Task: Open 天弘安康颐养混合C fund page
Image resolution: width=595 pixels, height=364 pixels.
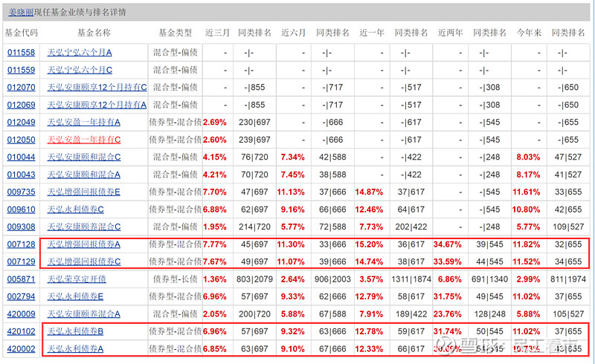Action: pyautogui.click(x=84, y=227)
